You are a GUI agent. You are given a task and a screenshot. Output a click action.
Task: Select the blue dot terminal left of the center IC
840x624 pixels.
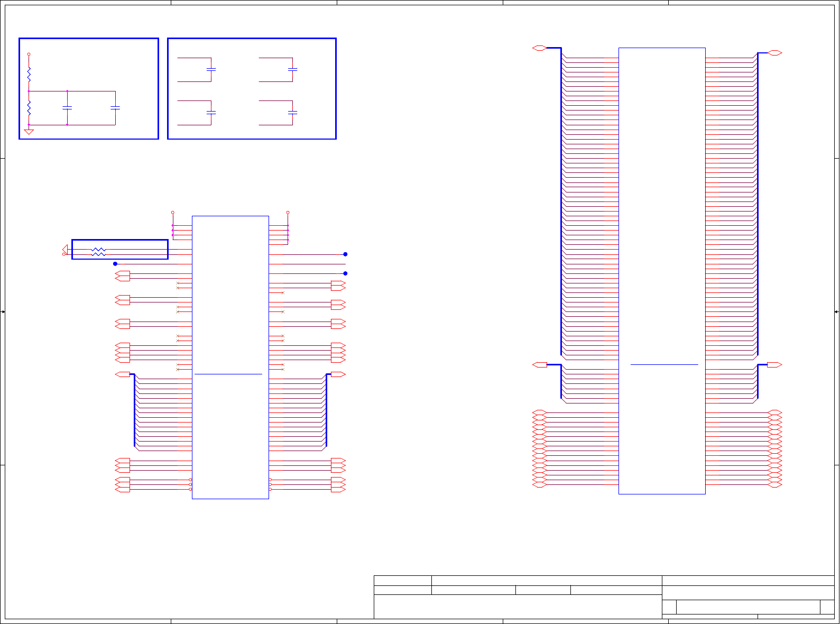tap(115, 264)
